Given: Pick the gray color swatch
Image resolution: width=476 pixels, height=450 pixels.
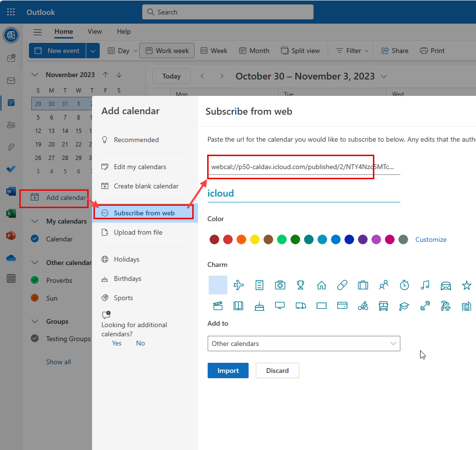Looking at the screenshot, I should (x=403, y=239).
